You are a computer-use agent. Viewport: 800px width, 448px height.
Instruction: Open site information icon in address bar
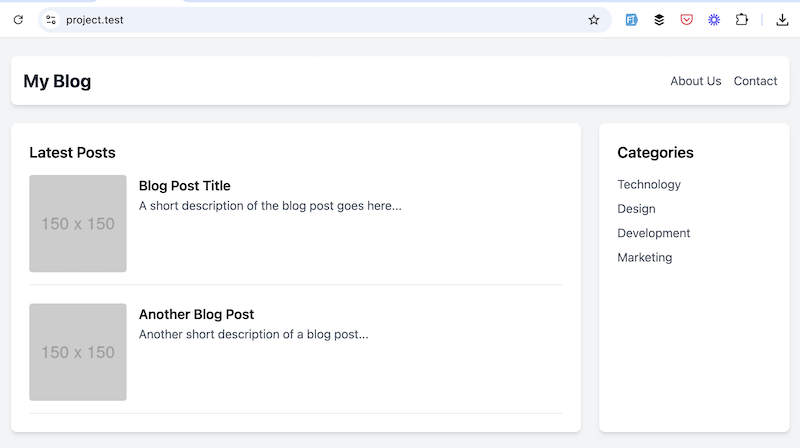pyautogui.click(x=51, y=20)
